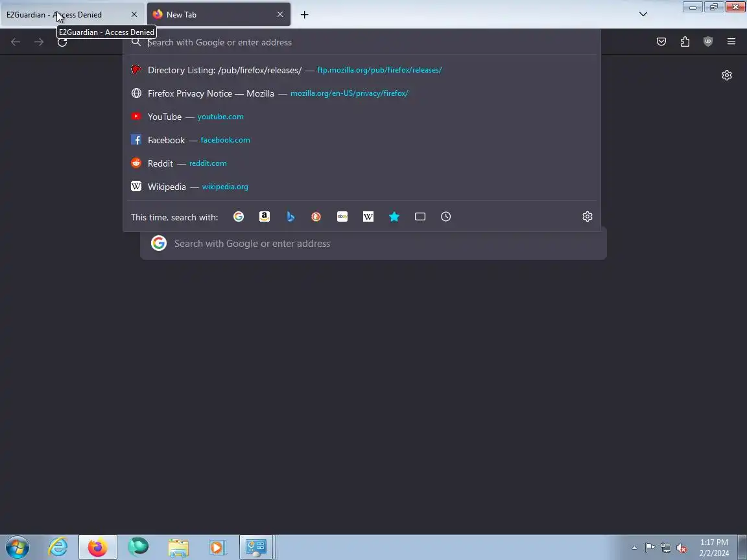Switch to the New Tab tab

[219, 15]
